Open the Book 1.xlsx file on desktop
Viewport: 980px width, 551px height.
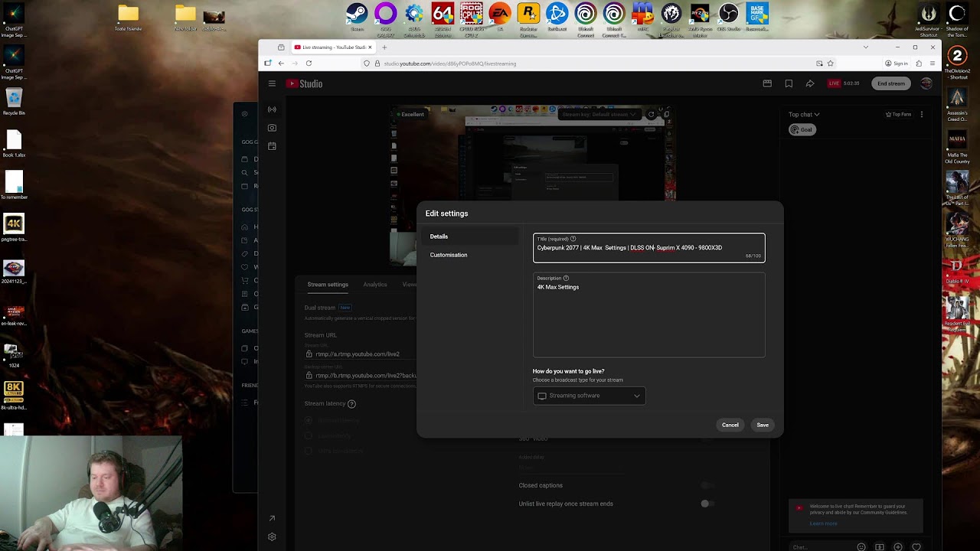coord(14,144)
